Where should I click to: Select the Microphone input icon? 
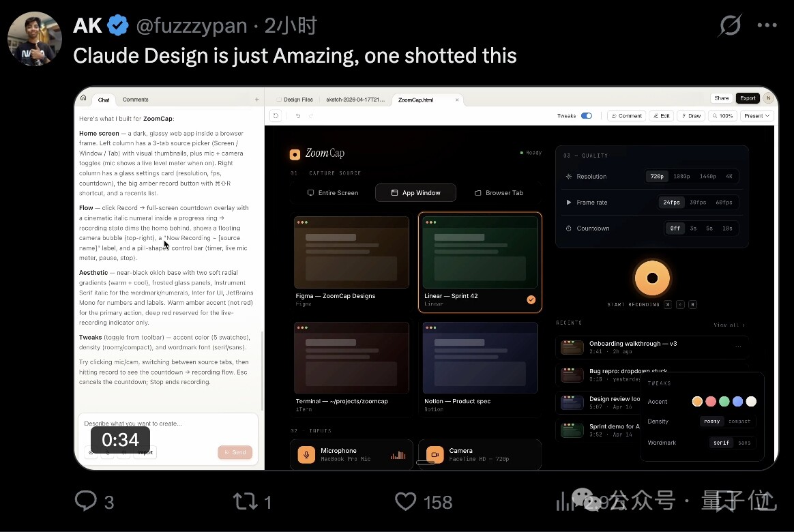point(306,454)
